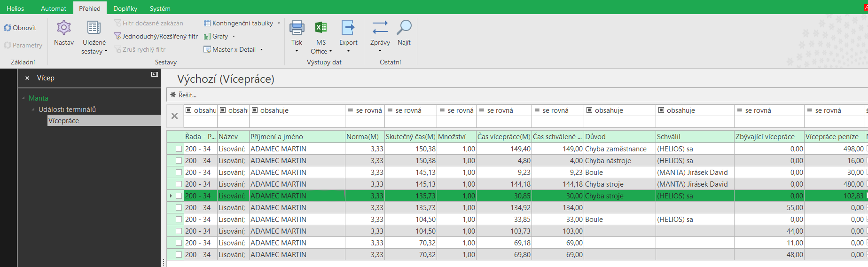Open Nastav settings gear icon

[64, 28]
